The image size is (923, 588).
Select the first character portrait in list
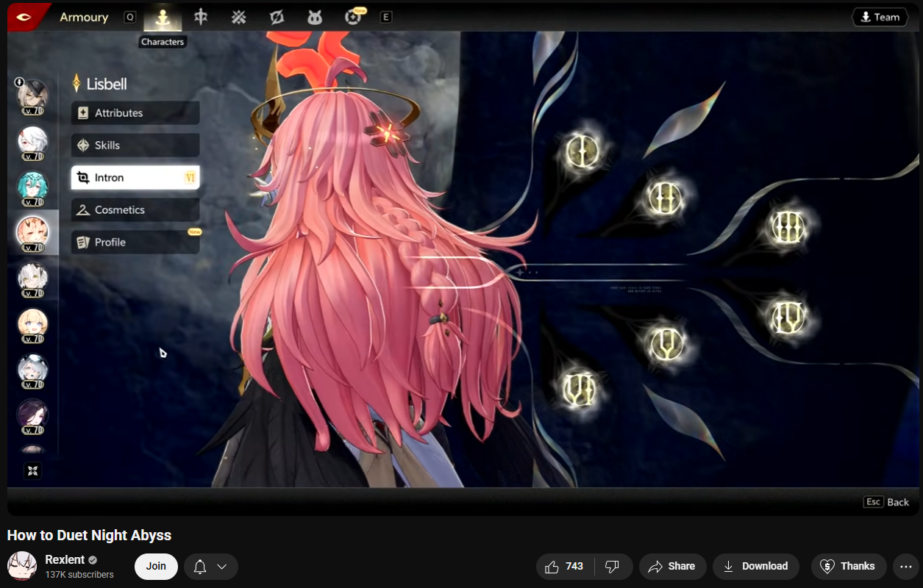(32, 96)
